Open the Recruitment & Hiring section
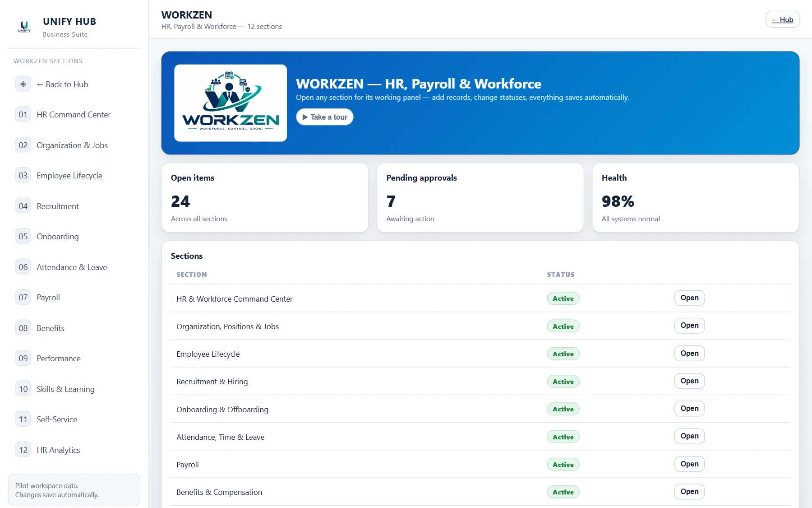812x508 pixels. click(x=689, y=381)
